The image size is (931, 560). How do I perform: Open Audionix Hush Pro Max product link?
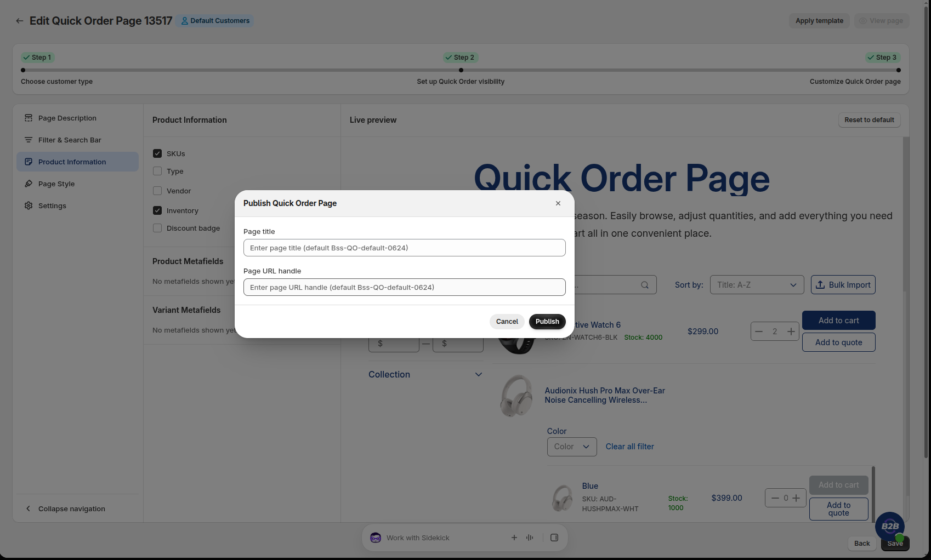pyautogui.click(x=605, y=395)
